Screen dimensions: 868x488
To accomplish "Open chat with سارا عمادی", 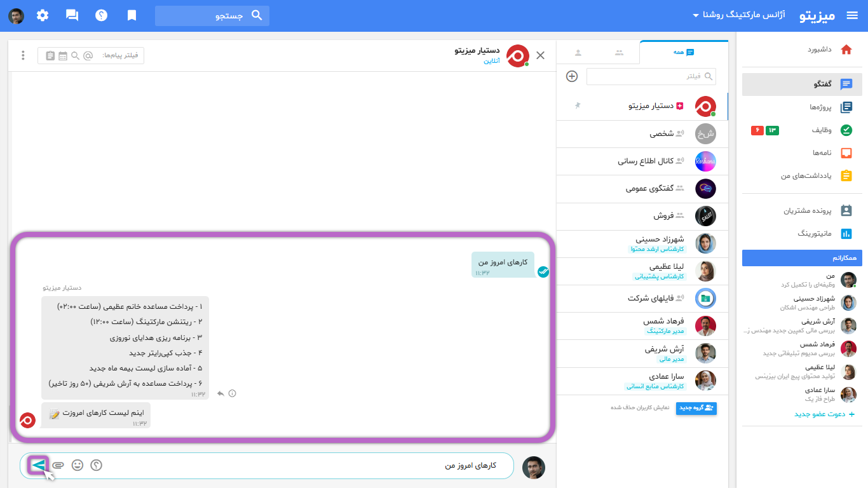I will [642, 380].
